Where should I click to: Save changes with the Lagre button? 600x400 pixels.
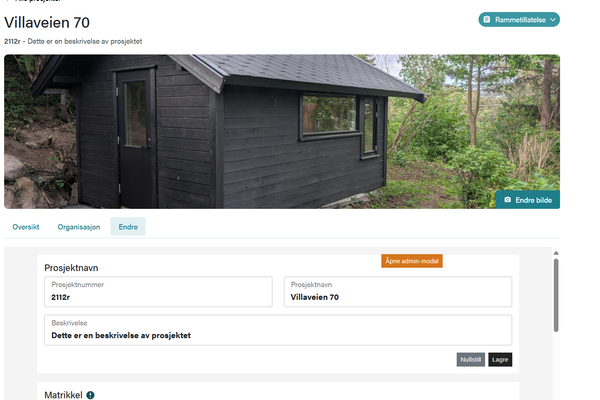point(500,360)
